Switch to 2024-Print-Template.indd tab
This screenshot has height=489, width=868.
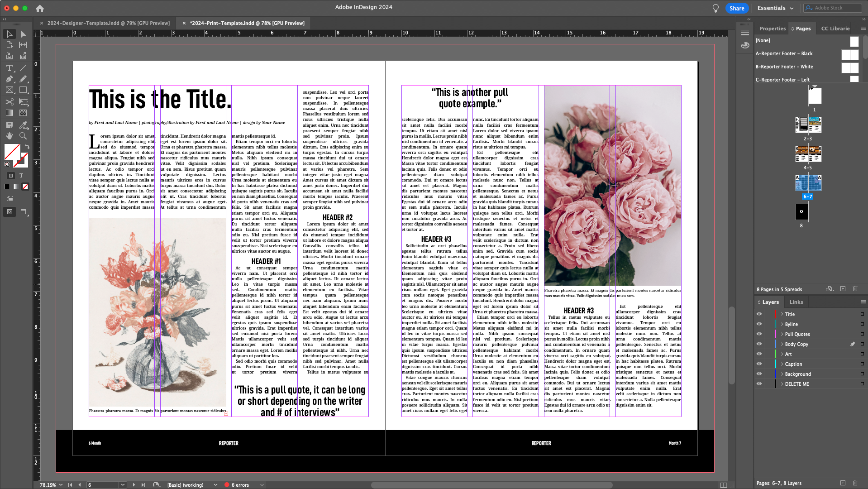point(247,23)
